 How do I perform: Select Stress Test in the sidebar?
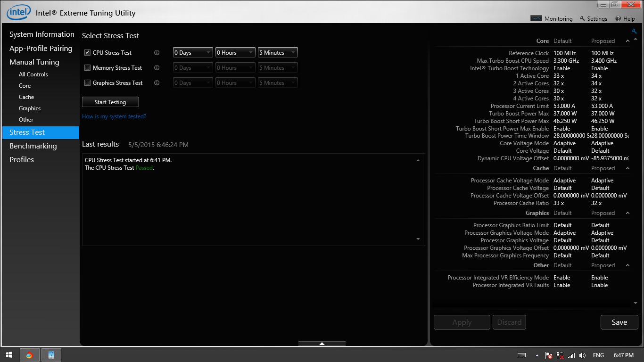41,132
